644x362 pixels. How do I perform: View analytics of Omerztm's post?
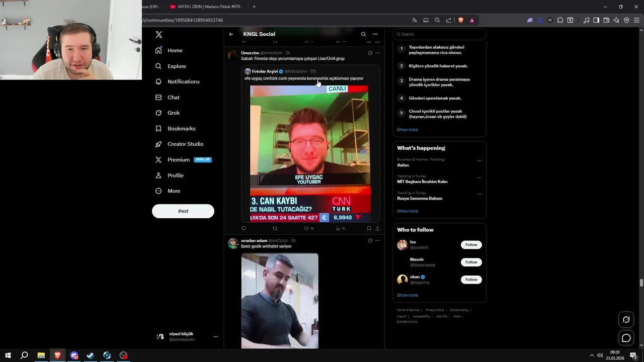pyautogui.click(x=340, y=228)
